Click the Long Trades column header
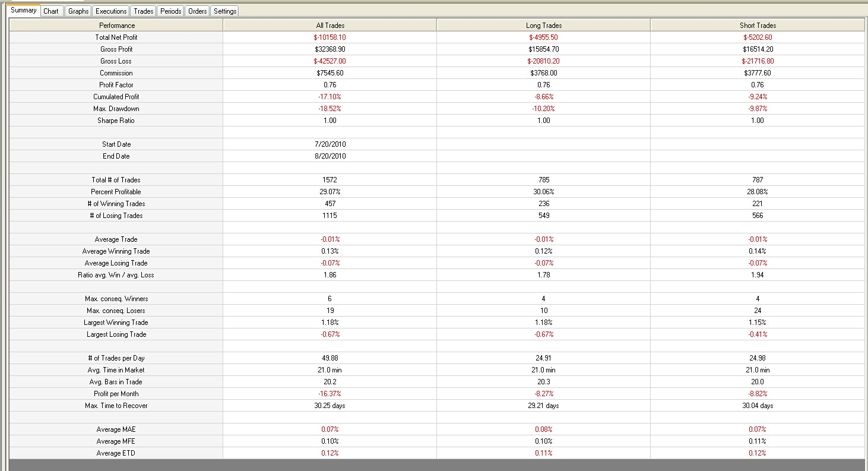The image size is (868, 471). point(543,26)
